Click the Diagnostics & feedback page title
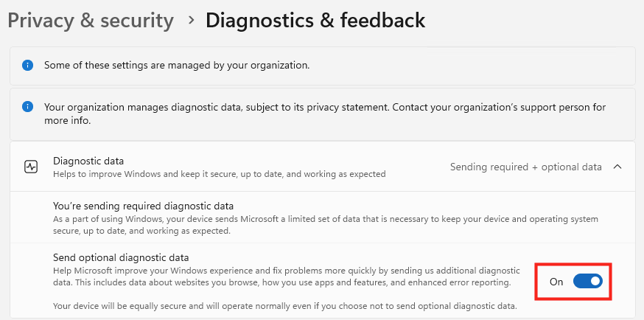The height and width of the screenshot is (320, 644). [315, 21]
